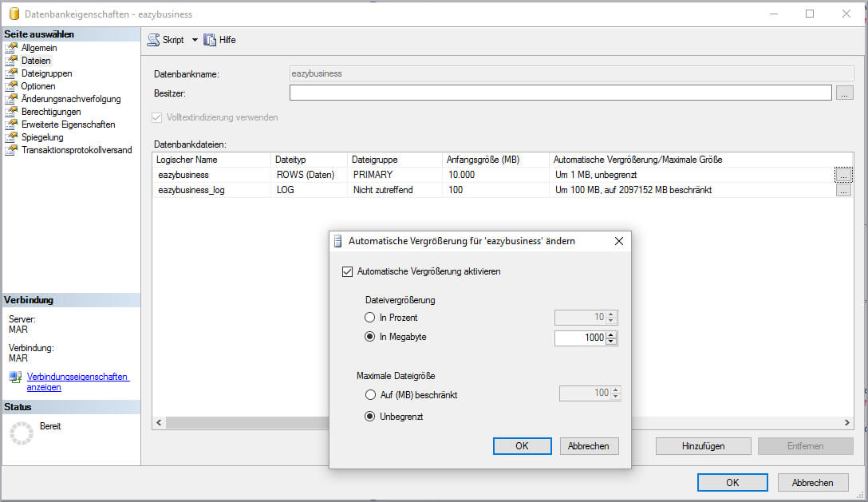Click the Skript toolbar icon
Image resolution: width=868 pixels, height=502 pixels.
[x=153, y=40]
